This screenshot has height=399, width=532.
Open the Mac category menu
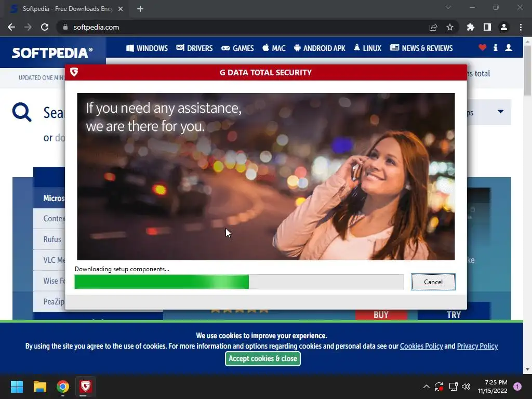coord(274,48)
